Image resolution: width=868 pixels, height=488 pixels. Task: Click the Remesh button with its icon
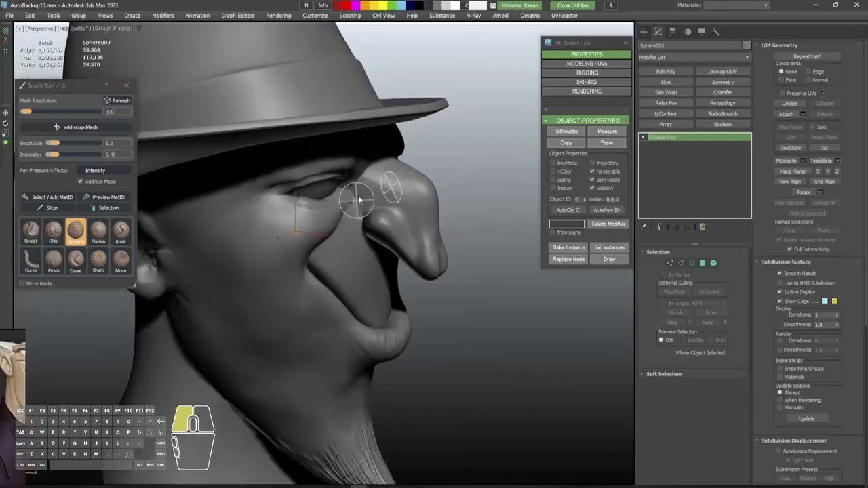[116, 100]
